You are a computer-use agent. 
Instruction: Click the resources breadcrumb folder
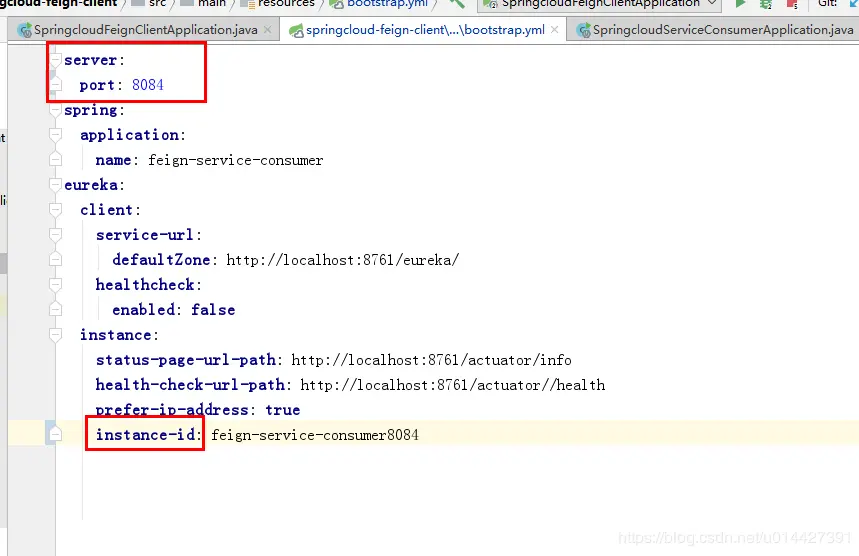click(x=279, y=3)
